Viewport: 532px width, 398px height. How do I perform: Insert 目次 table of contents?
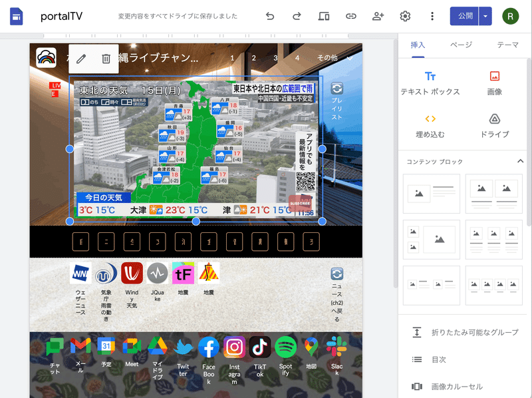point(429,359)
